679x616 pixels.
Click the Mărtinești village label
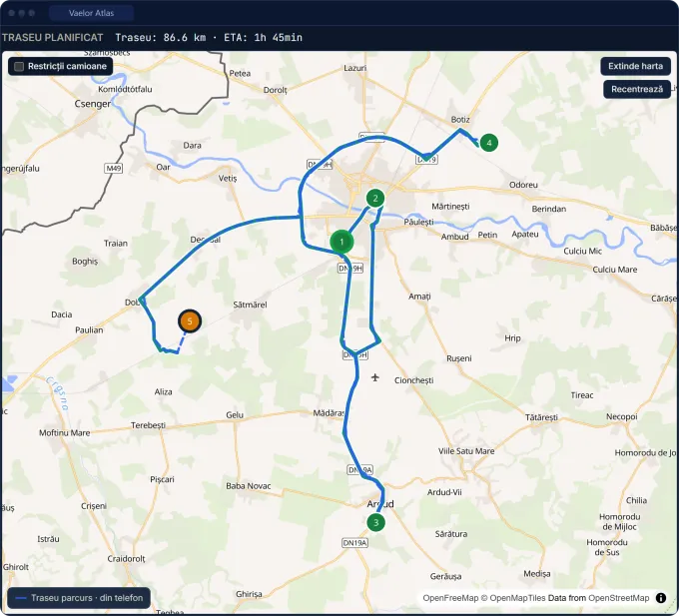point(450,207)
